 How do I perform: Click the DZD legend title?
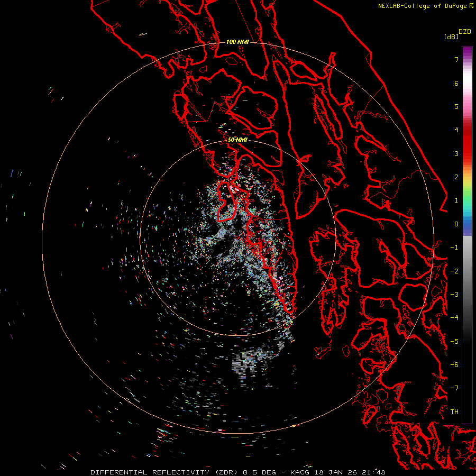(465, 32)
